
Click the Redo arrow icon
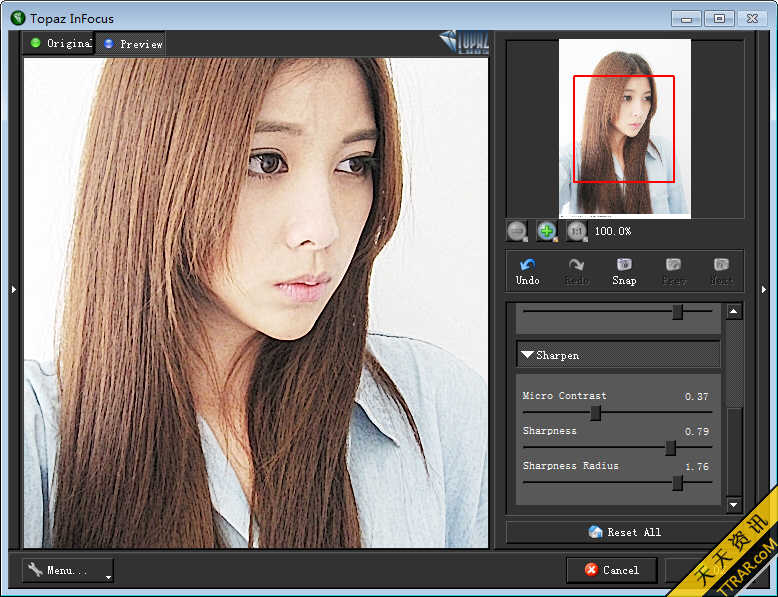[576, 265]
